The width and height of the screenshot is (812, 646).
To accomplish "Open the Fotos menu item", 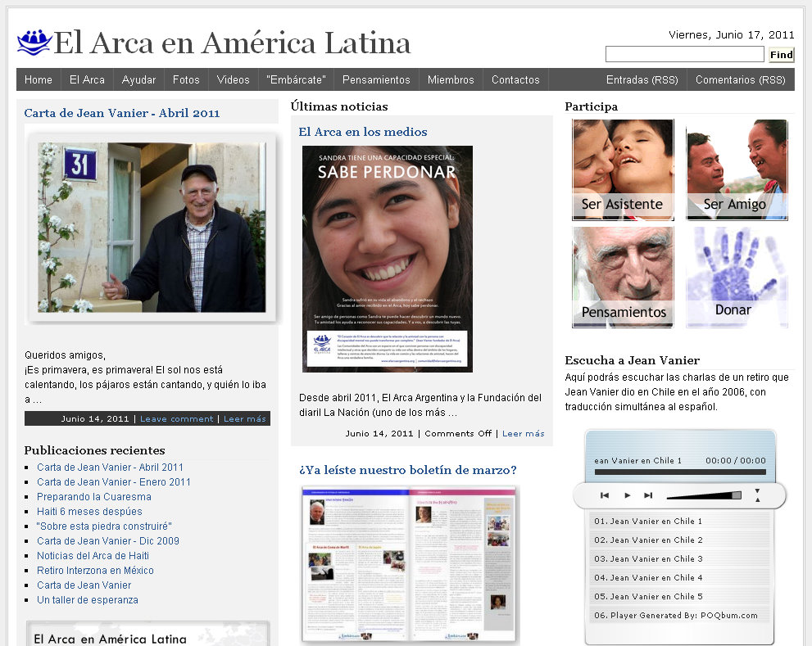I will (x=186, y=79).
